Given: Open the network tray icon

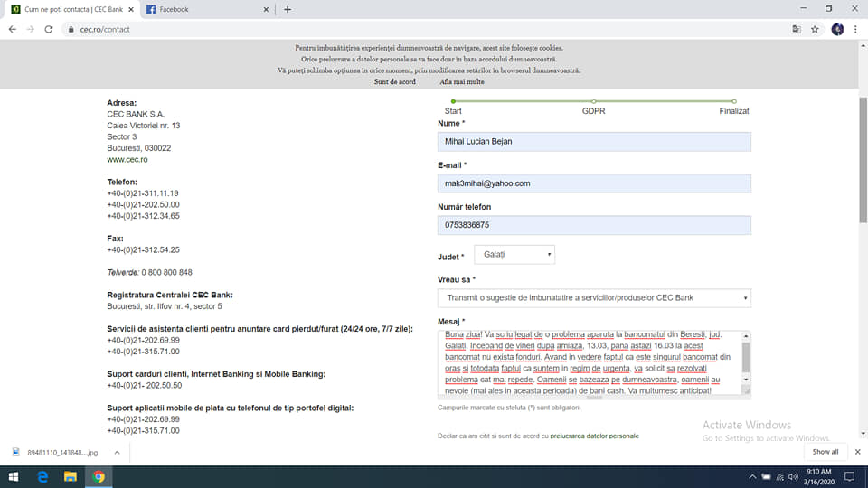Looking at the screenshot, I should pyautogui.click(x=780, y=477).
